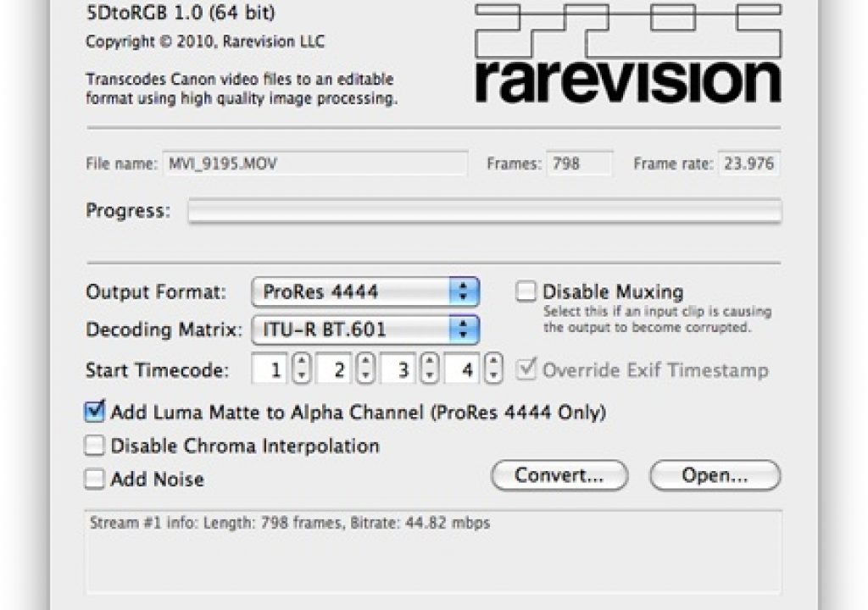This screenshot has height=610, width=868.
Task: Check the Add Noise checkbox
Action: pyautogui.click(x=94, y=479)
